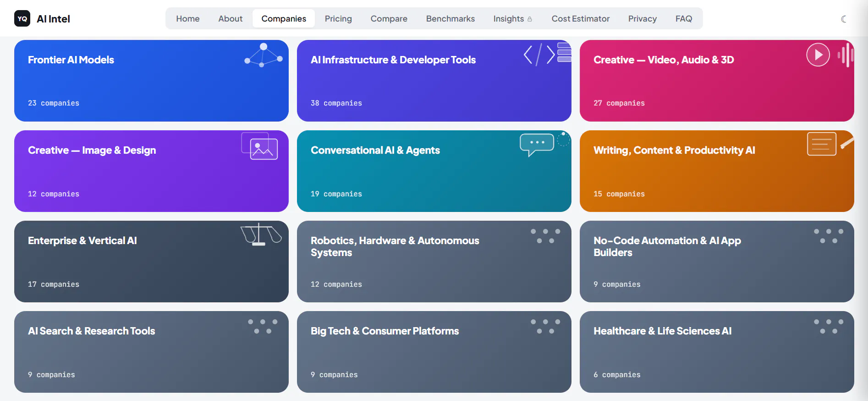
Task: Click the '38 companies' count
Action: click(x=336, y=103)
